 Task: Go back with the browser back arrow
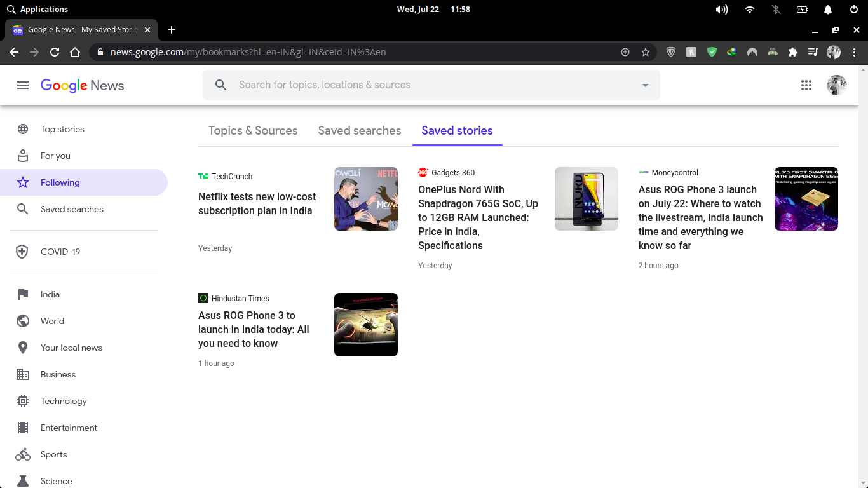(14, 52)
